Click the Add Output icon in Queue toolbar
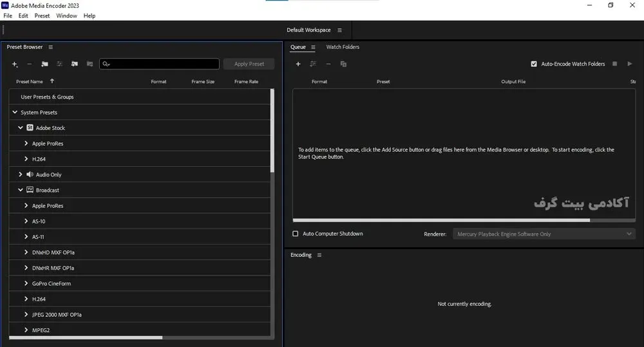The height and width of the screenshot is (347, 644). click(313, 64)
